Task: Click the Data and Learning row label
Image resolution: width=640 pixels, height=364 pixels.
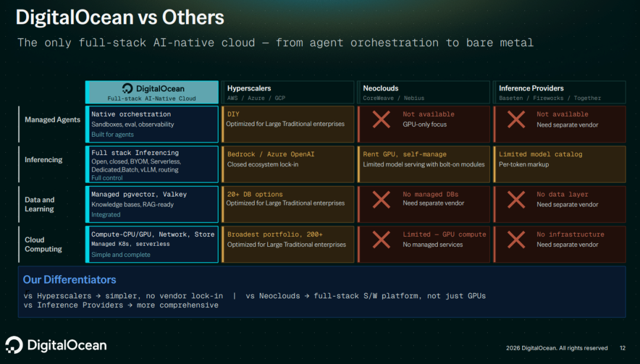Action: coord(40,204)
